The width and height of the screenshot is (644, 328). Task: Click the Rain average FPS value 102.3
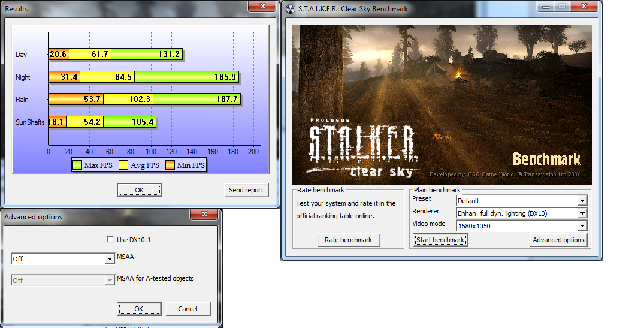point(140,99)
